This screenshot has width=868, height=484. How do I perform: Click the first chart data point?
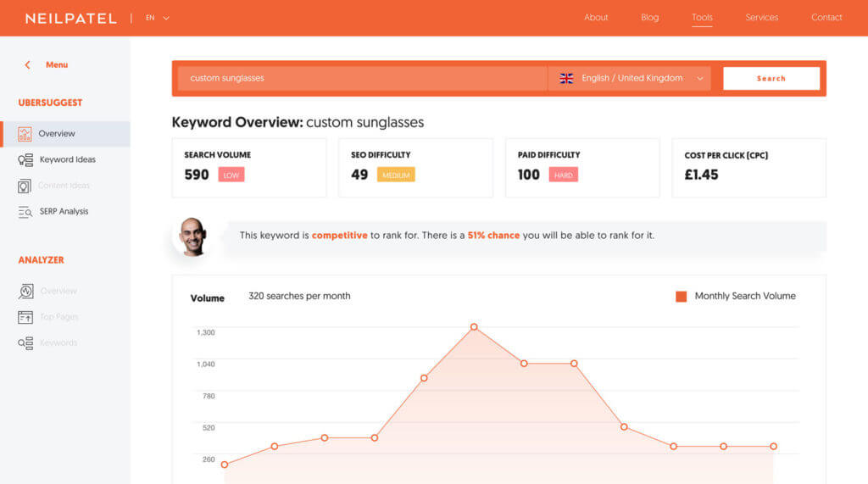point(224,465)
